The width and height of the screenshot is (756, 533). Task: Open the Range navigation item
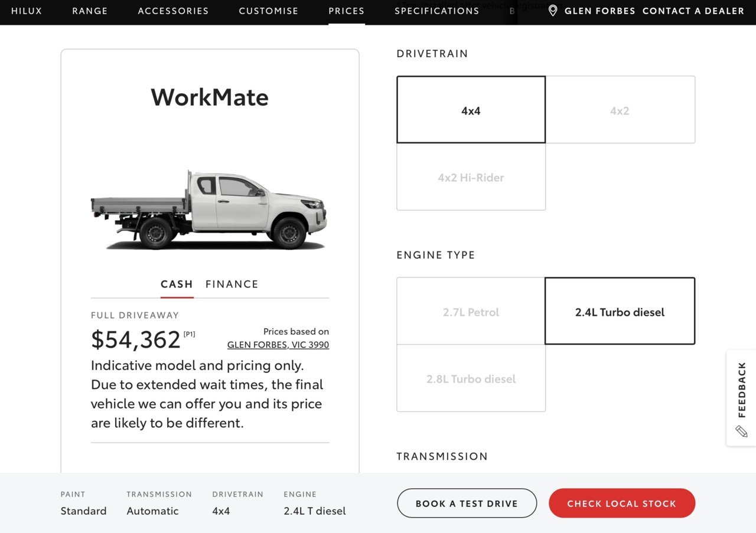[90, 11]
